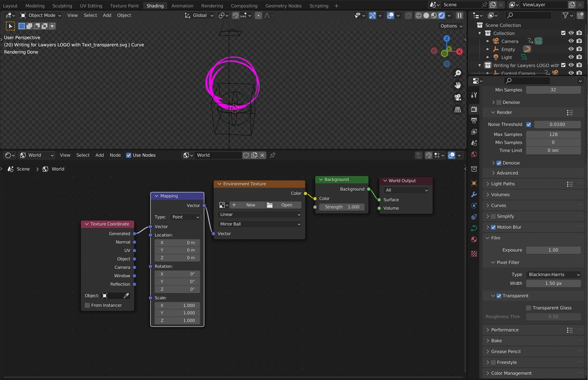The width and height of the screenshot is (588, 380).
Task: Expand the Light Paths render section
Action: (x=503, y=184)
